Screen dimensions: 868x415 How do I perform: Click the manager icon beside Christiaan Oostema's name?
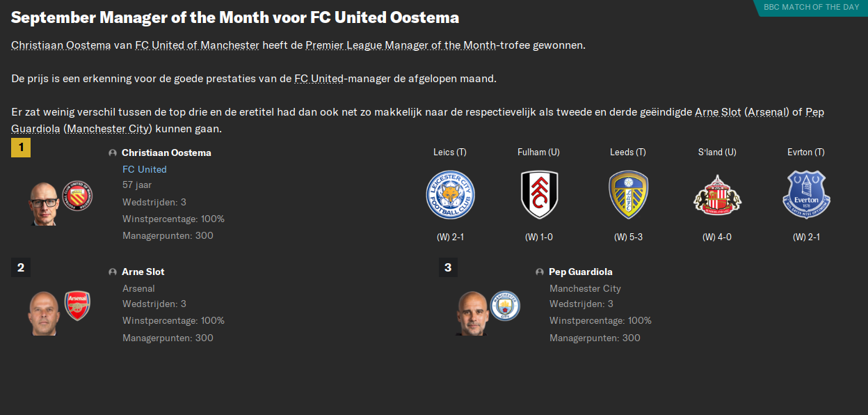pos(112,152)
